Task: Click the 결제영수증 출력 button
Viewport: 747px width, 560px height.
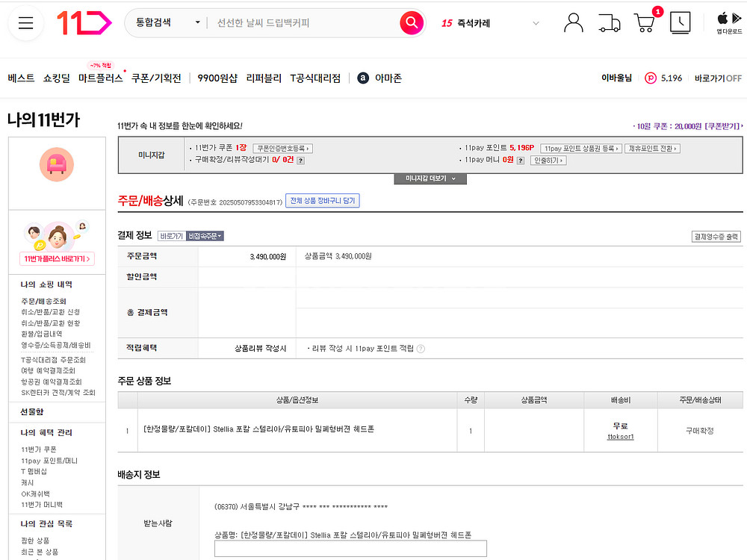Action: tap(716, 237)
